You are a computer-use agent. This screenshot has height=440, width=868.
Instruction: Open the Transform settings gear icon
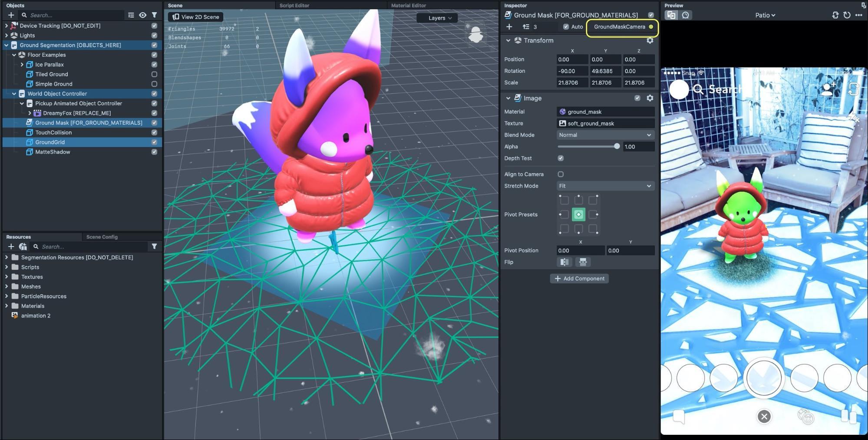point(650,40)
